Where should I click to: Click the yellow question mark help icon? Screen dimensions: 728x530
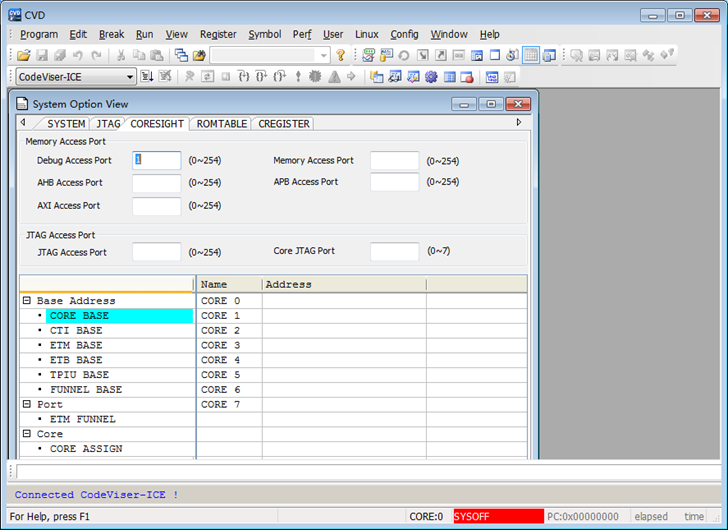[341, 56]
